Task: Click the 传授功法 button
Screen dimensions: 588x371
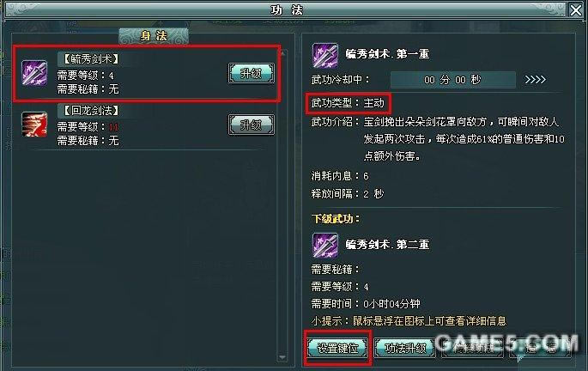Action: coord(472,348)
